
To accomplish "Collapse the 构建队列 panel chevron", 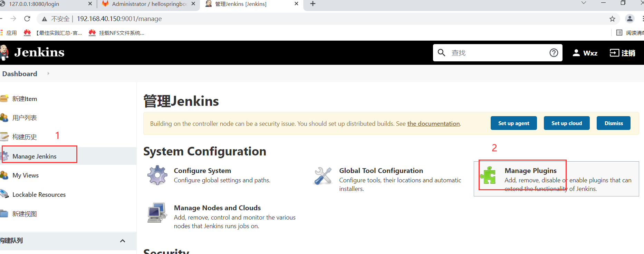I will pyautogui.click(x=123, y=241).
